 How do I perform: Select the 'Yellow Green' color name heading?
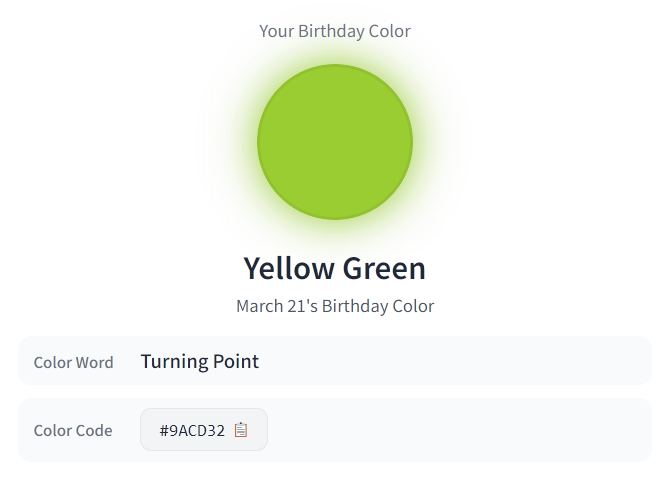pos(335,269)
